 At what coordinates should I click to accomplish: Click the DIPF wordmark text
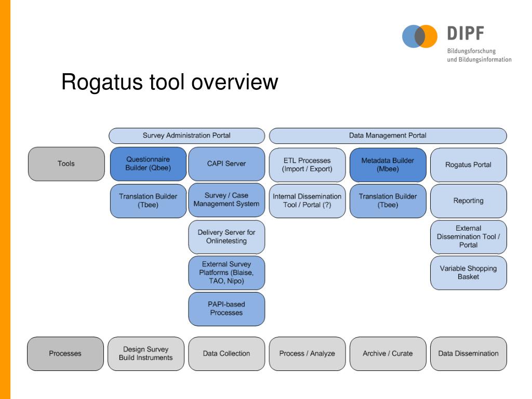pos(465,34)
